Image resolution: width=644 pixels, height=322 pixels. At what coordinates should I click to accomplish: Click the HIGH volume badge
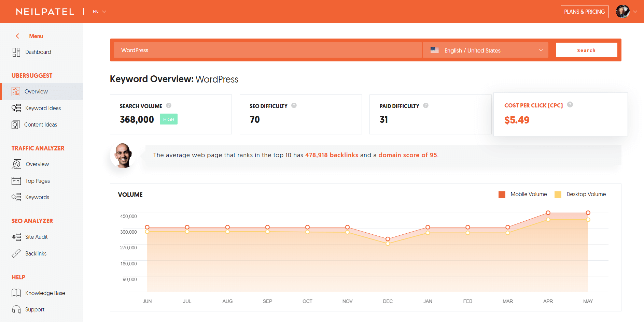(169, 119)
